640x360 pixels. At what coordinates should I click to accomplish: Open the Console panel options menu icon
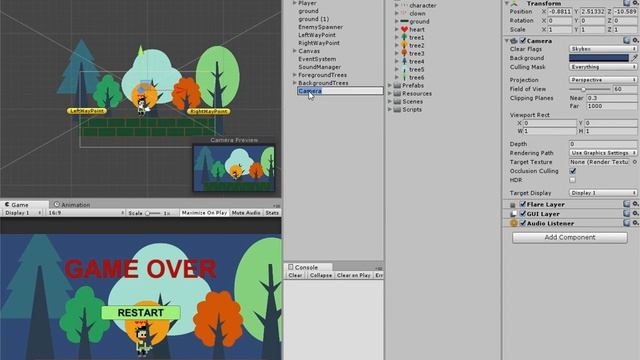coord(379,268)
